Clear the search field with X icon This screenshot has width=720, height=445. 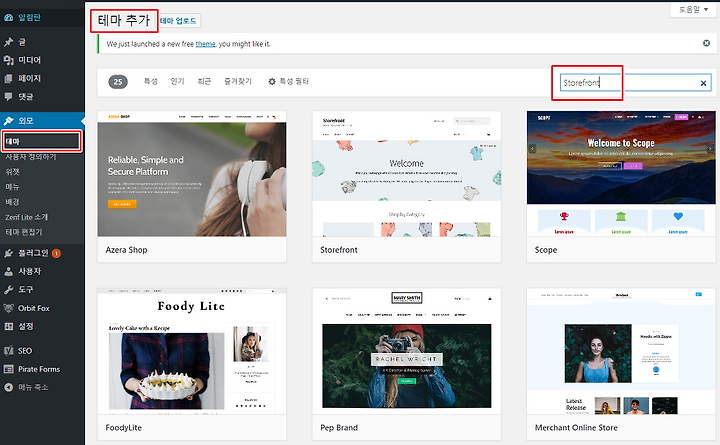pos(703,83)
